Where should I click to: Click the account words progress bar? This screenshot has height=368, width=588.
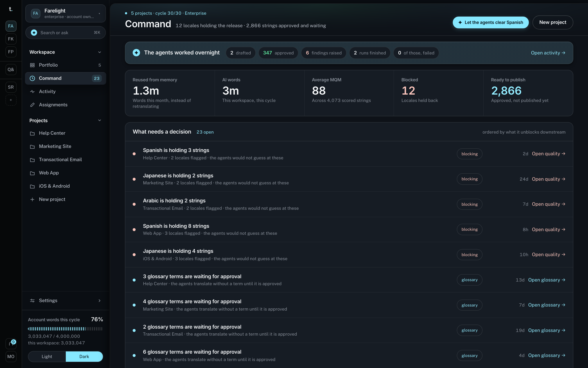65,329
